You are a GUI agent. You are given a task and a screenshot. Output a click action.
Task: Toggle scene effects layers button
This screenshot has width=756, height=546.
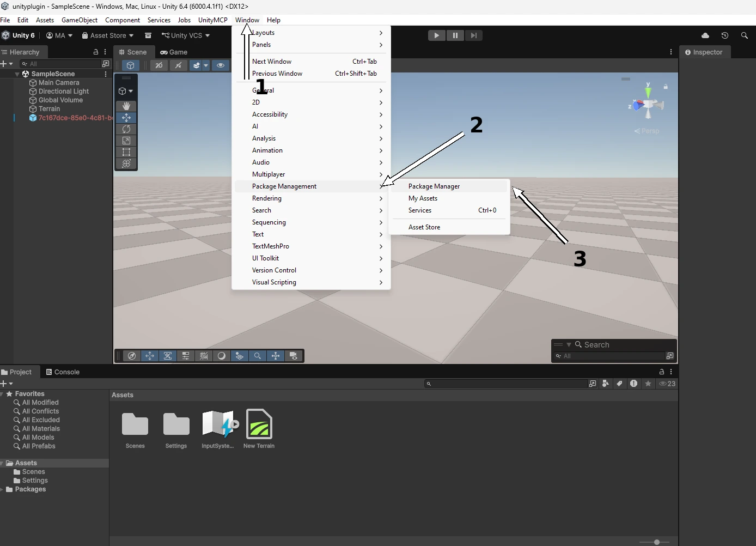point(196,65)
